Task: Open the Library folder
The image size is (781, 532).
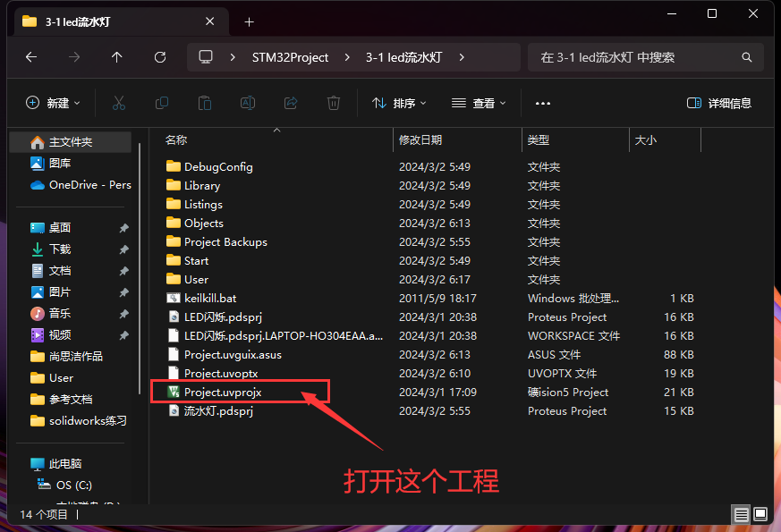Action: pyautogui.click(x=201, y=186)
